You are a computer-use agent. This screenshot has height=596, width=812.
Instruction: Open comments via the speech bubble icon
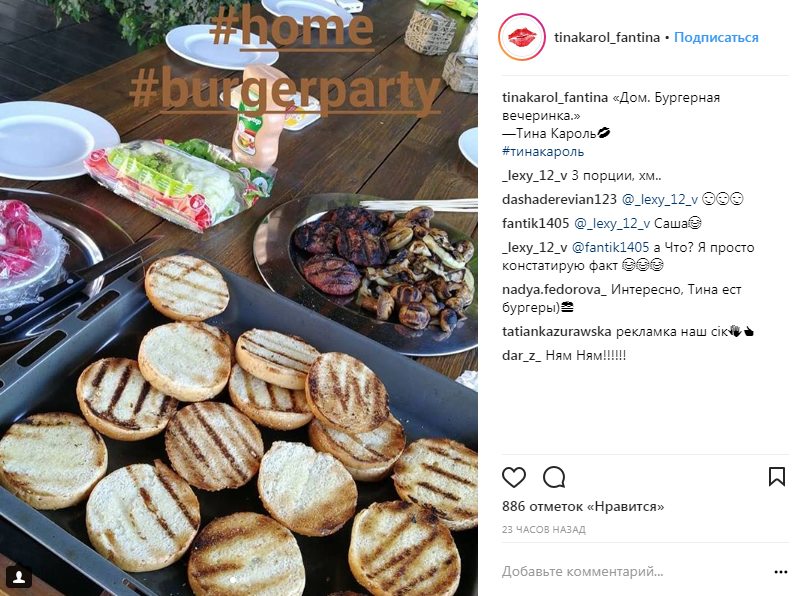554,477
